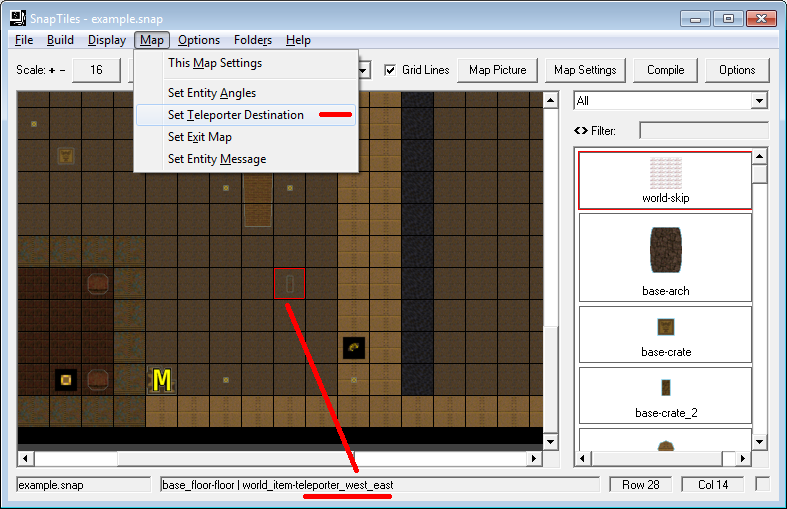
Task: Open the dropdown left of Grid Lines
Action: coord(364,70)
